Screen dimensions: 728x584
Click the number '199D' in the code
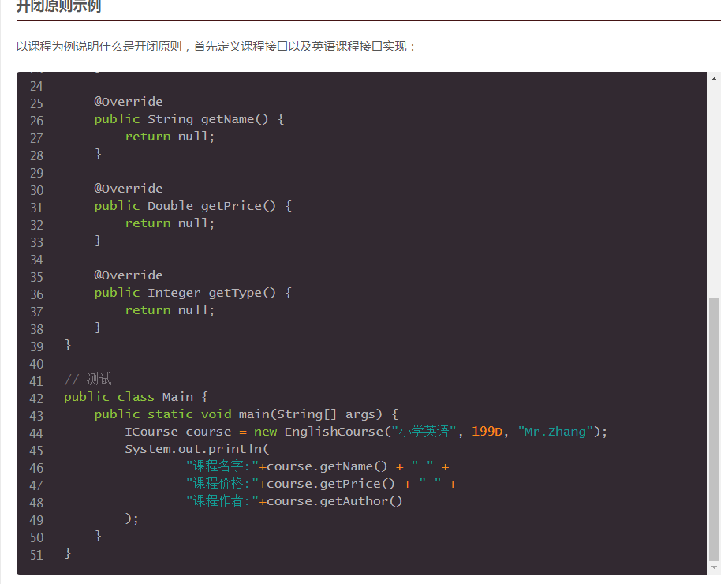[x=487, y=432]
